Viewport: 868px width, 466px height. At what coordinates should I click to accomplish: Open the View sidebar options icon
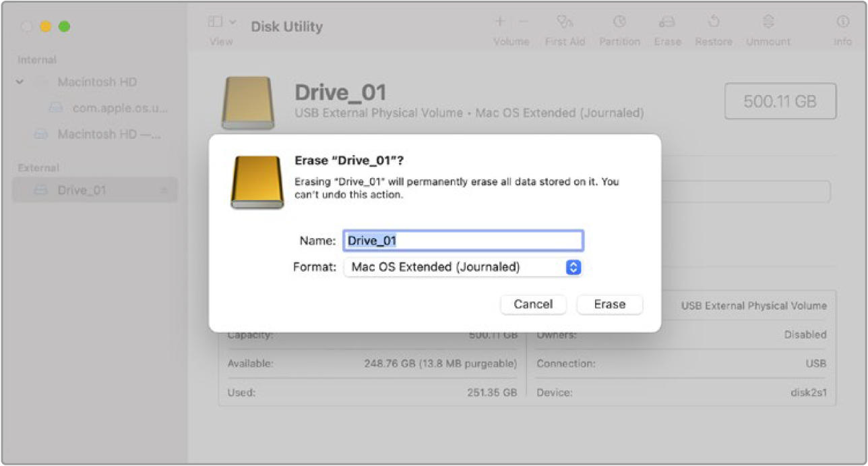[215, 22]
